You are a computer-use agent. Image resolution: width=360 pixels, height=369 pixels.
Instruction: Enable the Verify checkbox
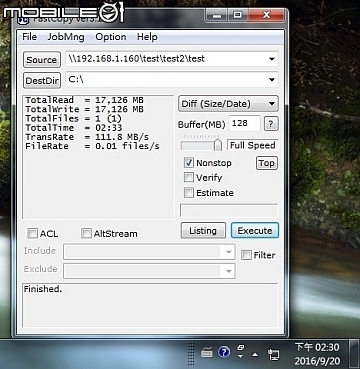click(x=189, y=178)
